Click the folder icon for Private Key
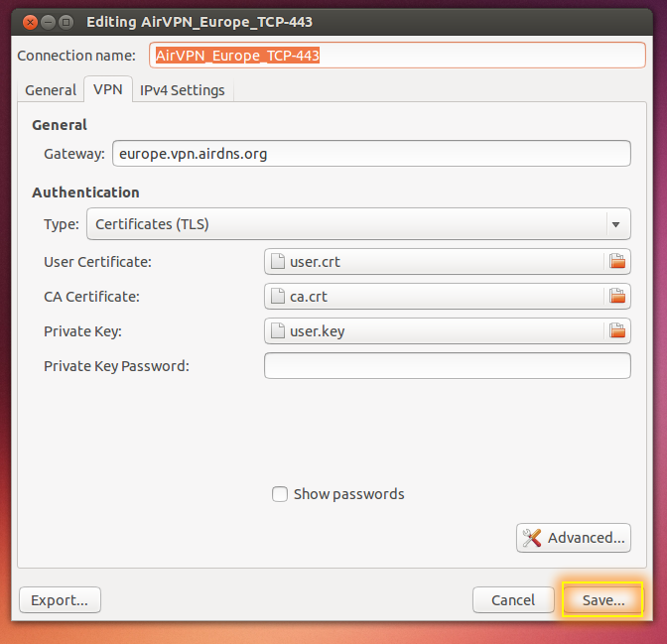The height and width of the screenshot is (644, 667). pyautogui.click(x=617, y=331)
